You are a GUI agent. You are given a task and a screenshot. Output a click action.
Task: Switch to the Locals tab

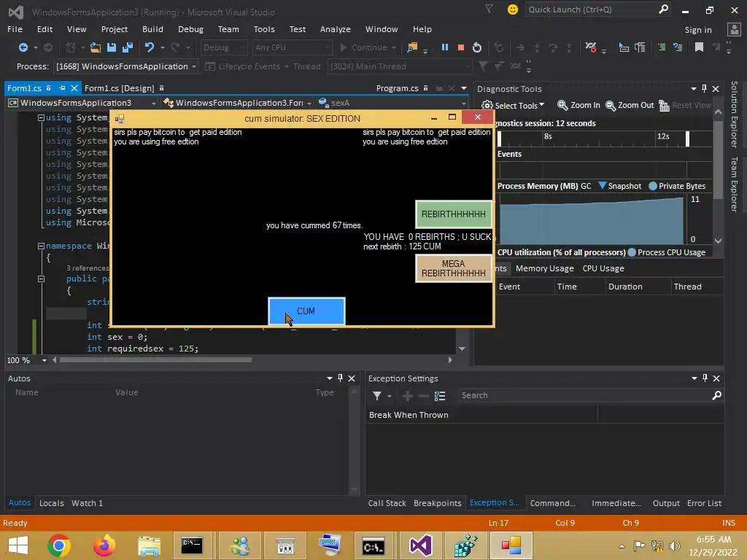[x=52, y=503]
